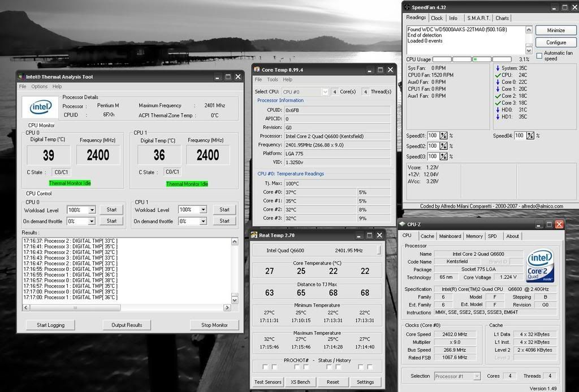This screenshot has height=392, width=579.
Task: Click the Configure button in SpeedFan
Action: (556, 42)
